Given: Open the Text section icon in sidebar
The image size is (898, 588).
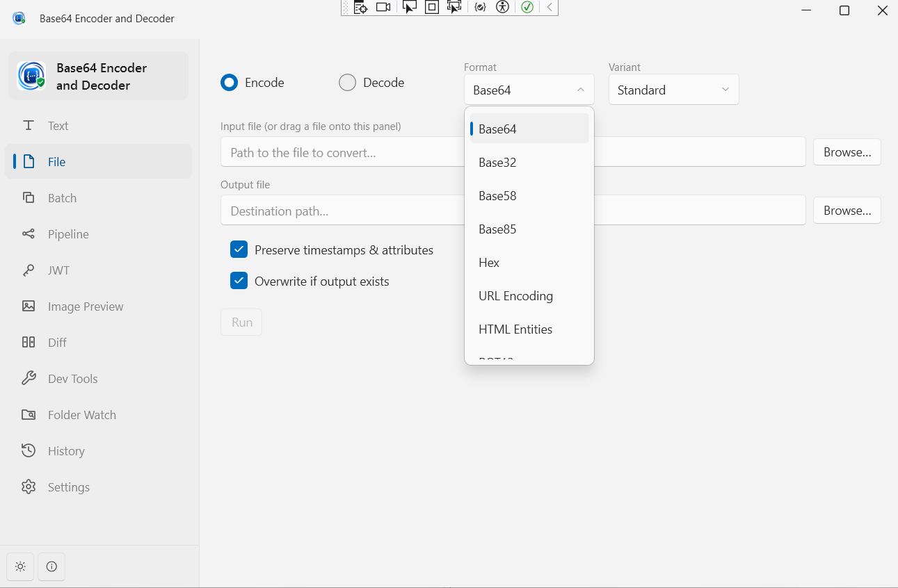Looking at the screenshot, I should pos(29,126).
